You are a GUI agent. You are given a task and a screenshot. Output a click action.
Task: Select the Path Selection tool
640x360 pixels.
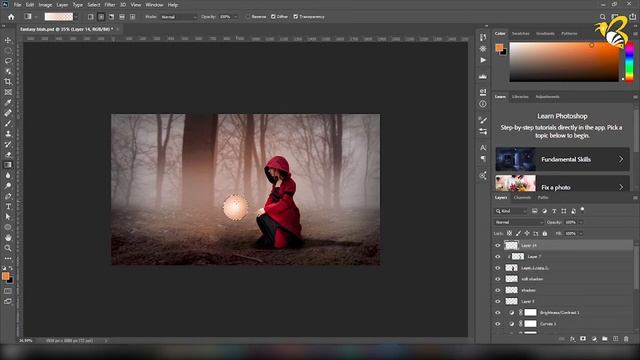8,217
